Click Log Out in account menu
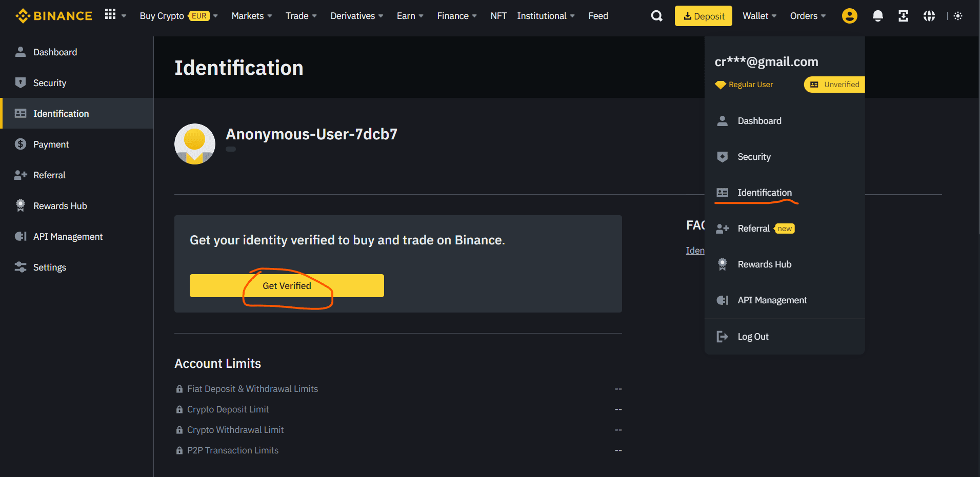 (785, 337)
